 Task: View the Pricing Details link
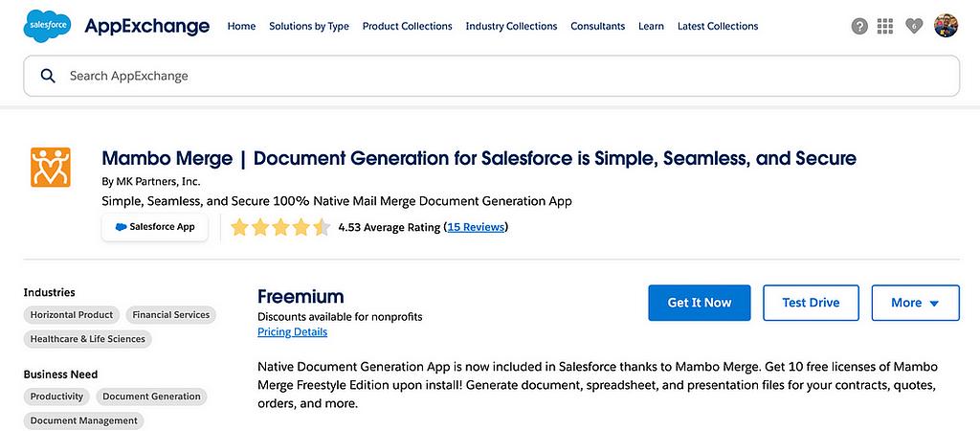point(292,332)
